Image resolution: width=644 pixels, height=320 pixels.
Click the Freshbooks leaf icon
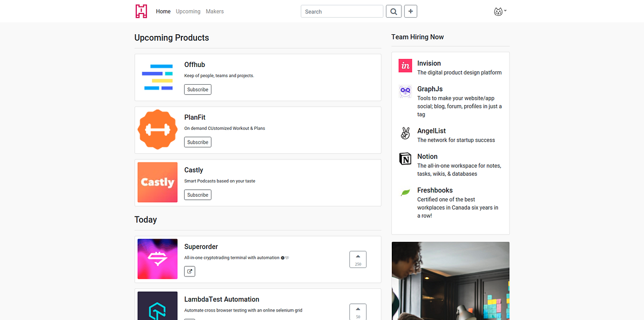[x=405, y=192]
